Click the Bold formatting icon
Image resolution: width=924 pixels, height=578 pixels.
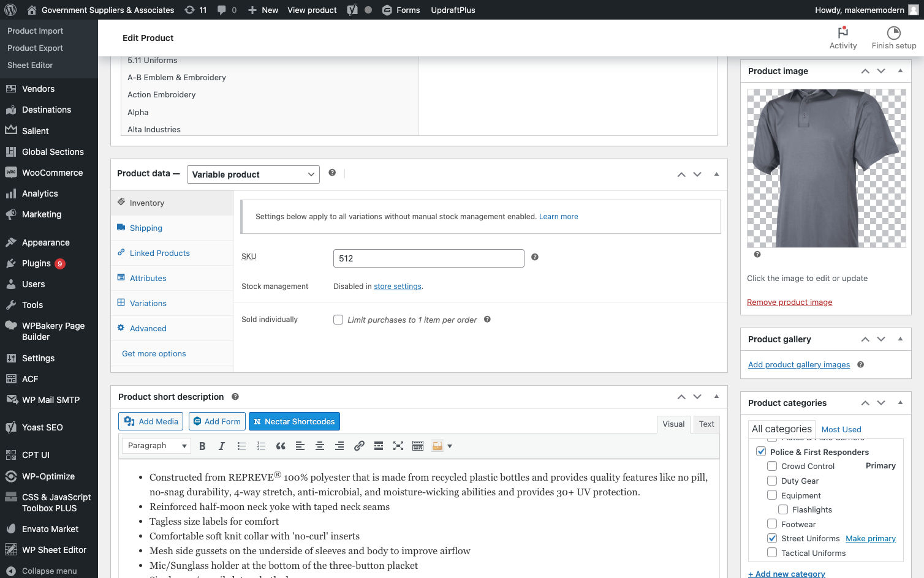[202, 446]
